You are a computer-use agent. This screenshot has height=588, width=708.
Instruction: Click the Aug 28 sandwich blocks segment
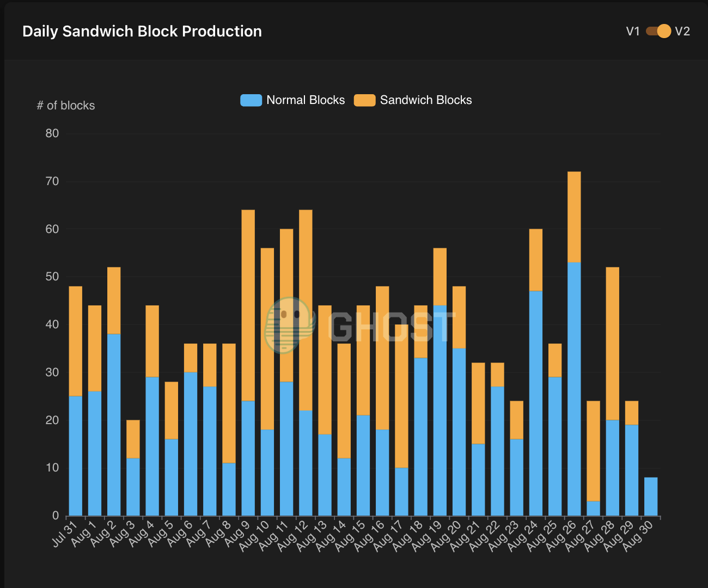click(x=613, y=344)
